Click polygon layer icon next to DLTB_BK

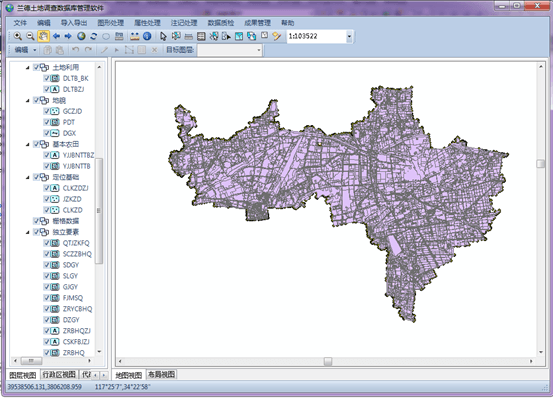[55, 78]
